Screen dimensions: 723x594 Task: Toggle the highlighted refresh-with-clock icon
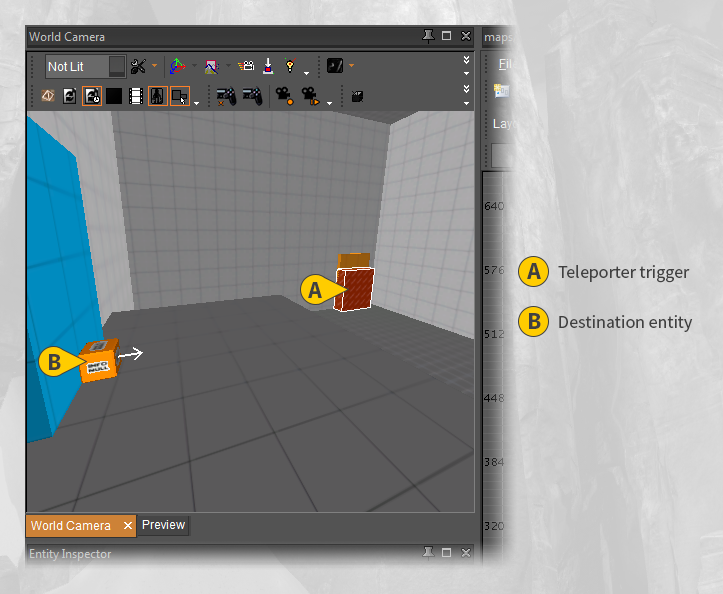click(x=92, y=96)
